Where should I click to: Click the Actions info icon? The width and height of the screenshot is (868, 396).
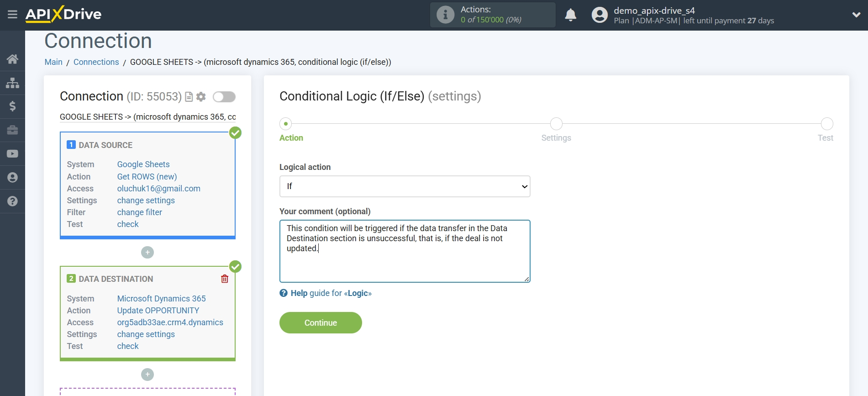pyautogui.click(x=445, y=15)
